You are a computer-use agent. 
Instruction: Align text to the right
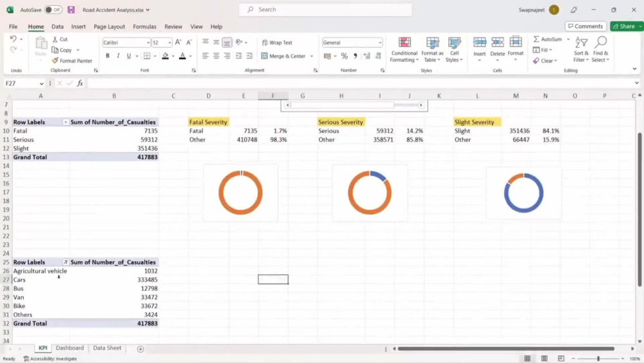(x=227, y=55)
